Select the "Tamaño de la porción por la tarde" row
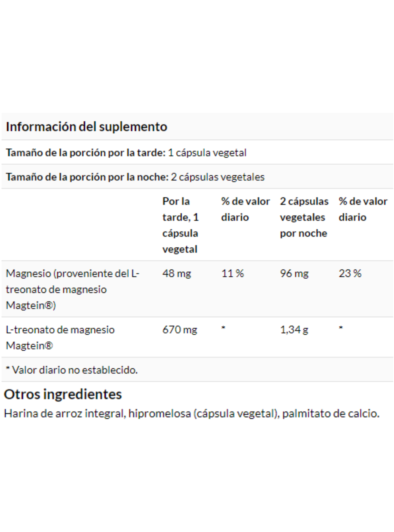 (197, 153)
